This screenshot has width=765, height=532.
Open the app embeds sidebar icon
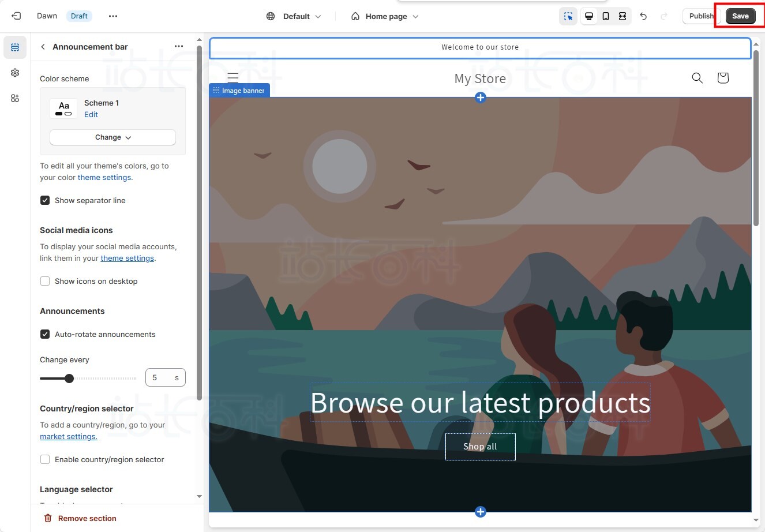point(15,98)
